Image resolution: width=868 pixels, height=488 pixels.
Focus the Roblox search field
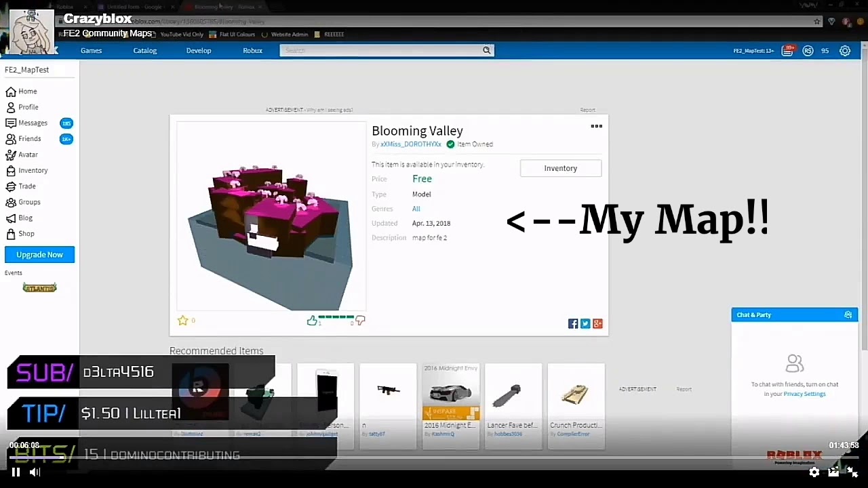coord(380,50)
